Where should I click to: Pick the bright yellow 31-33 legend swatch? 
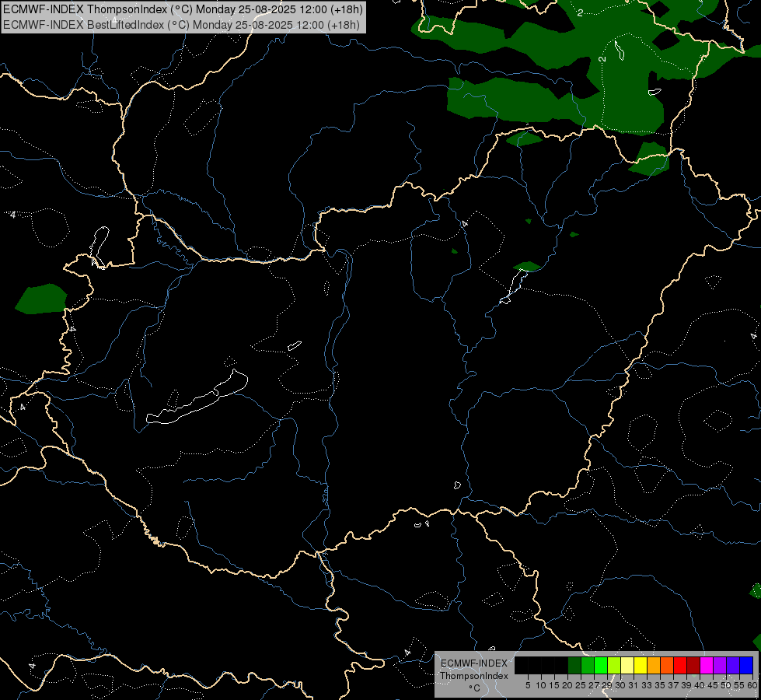click(x=641, y=666)
